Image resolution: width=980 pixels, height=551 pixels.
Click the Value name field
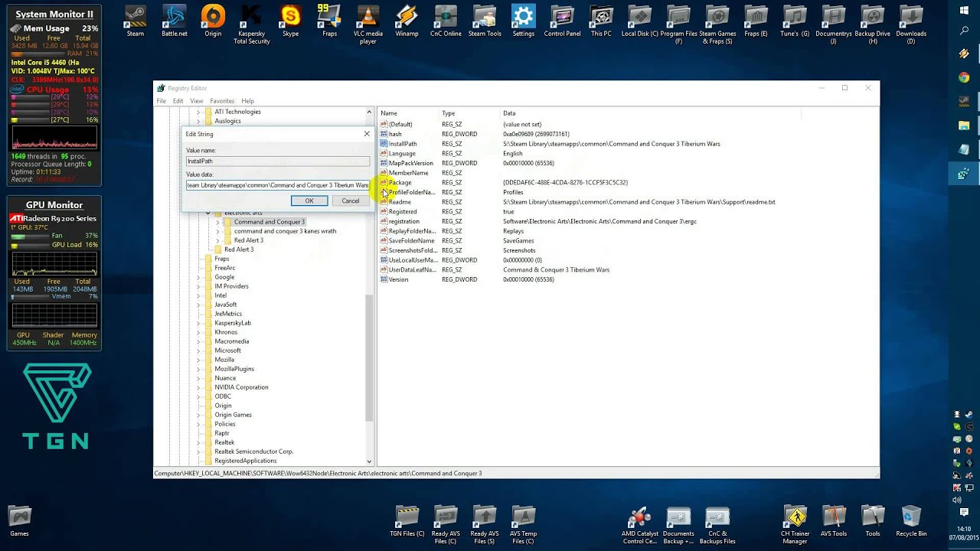278,161
